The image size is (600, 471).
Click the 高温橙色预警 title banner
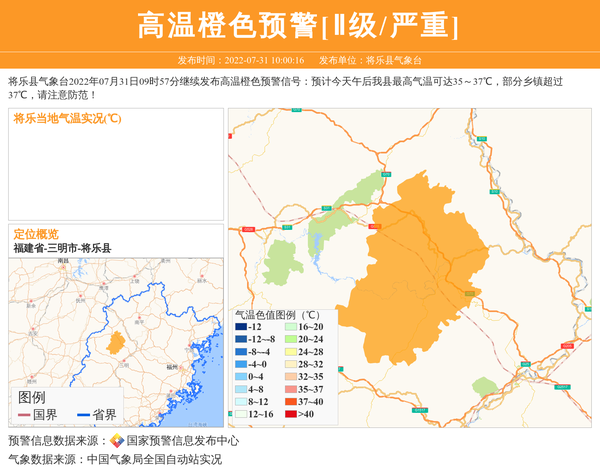click(x=299, y=26)
